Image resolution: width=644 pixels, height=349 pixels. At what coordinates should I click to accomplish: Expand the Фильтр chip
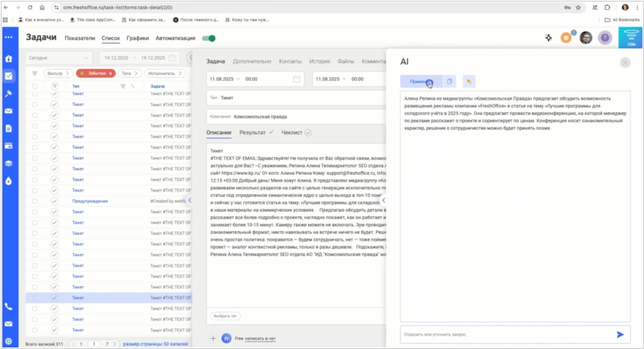tap(57, 73)
